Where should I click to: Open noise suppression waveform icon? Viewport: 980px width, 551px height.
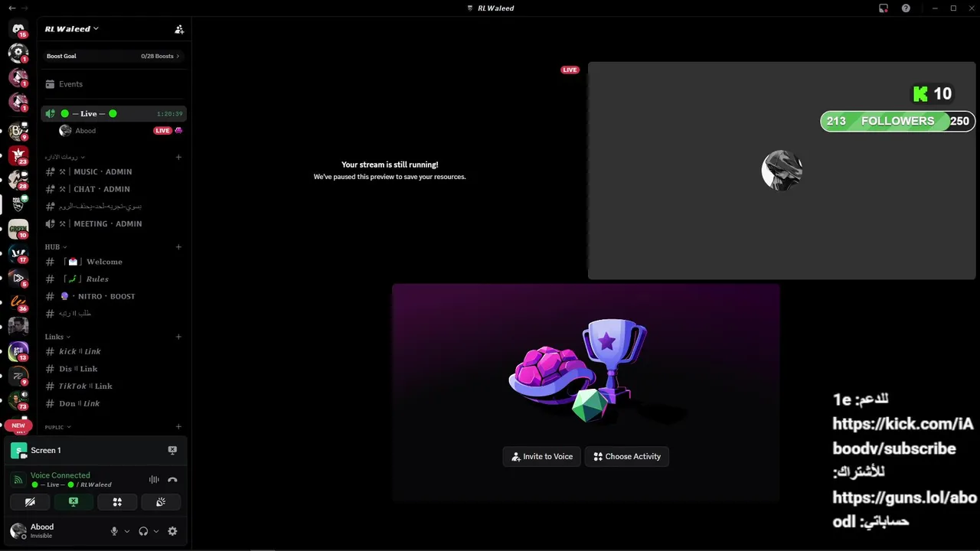(x=154, y=480)
